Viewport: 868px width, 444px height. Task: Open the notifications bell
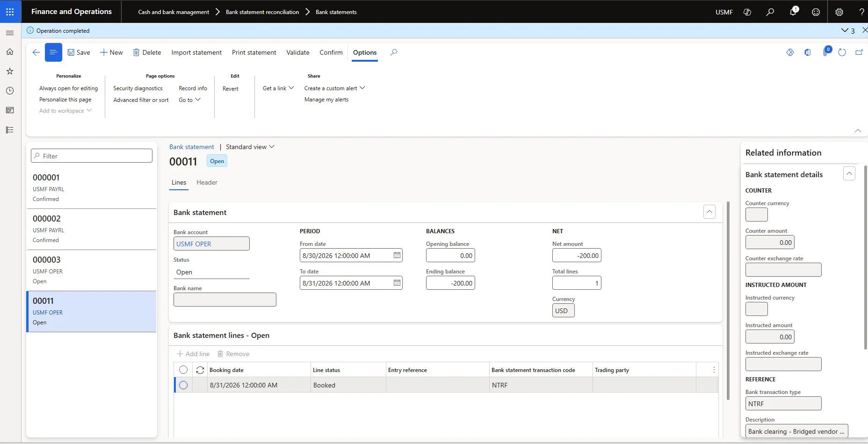click(x=793, y=12)
